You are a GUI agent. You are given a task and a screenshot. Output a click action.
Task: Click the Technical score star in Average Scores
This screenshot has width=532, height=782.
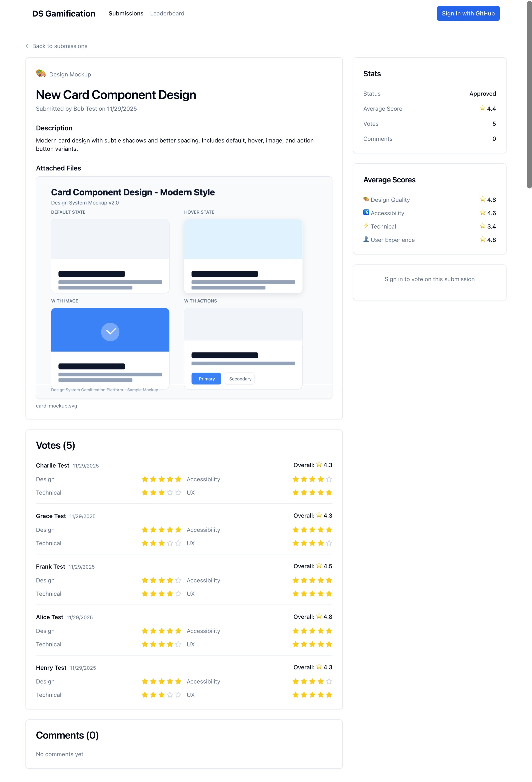(482, 226)
